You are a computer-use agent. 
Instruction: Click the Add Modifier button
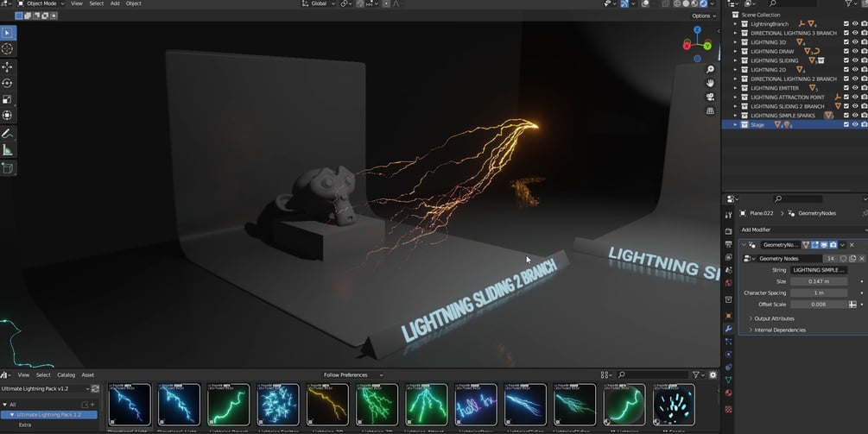point(802,230)
